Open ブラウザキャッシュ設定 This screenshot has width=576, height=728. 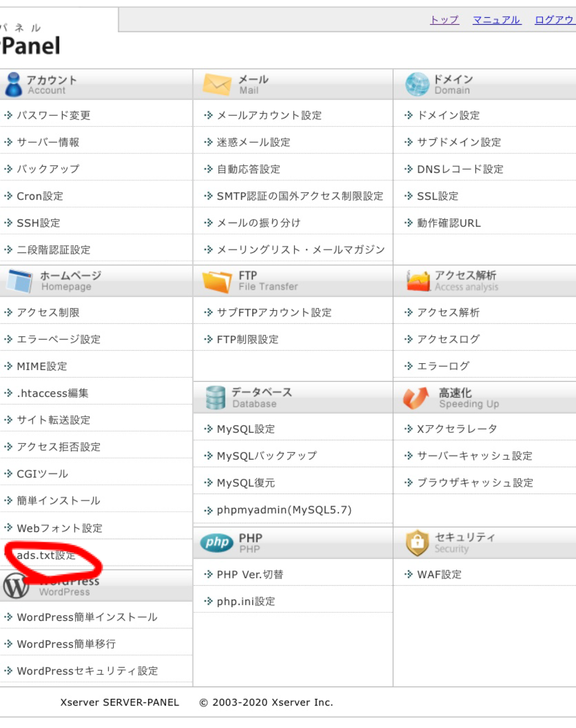[x=475, y=483]
